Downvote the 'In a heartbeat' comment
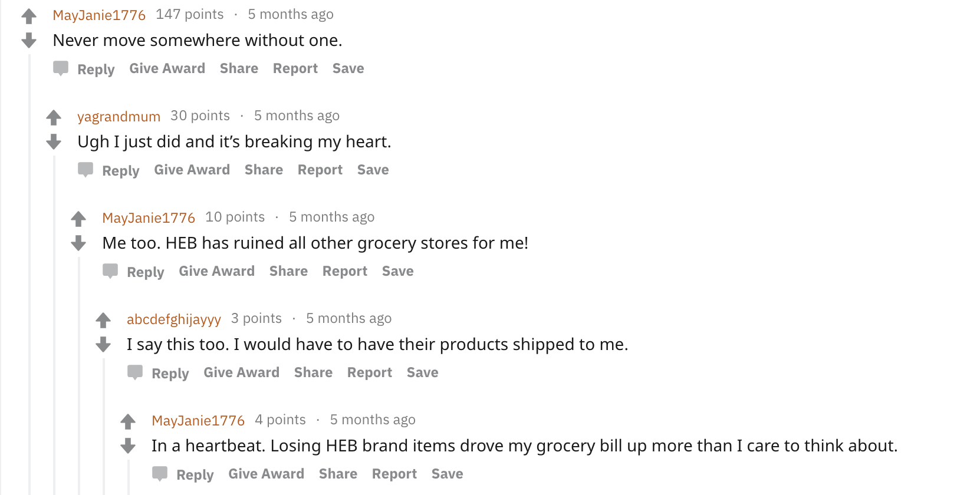The image size is (980, 495). [128, 445]
